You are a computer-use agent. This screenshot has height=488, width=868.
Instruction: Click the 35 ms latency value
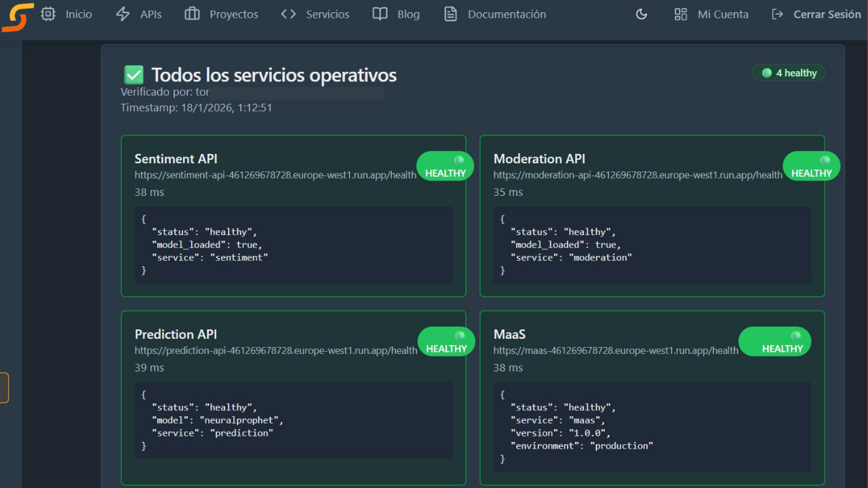pyautogui.click(x=508, y=192)
